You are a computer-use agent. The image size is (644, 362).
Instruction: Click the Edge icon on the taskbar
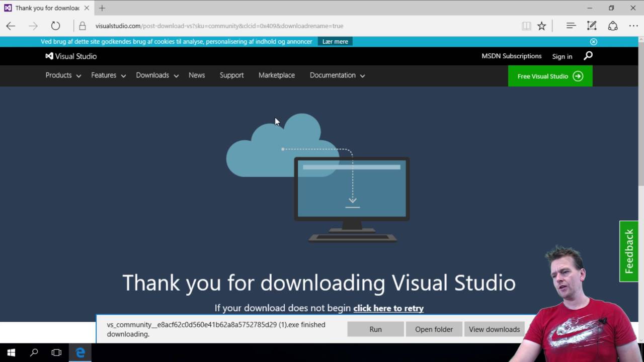tap(80, 352)
